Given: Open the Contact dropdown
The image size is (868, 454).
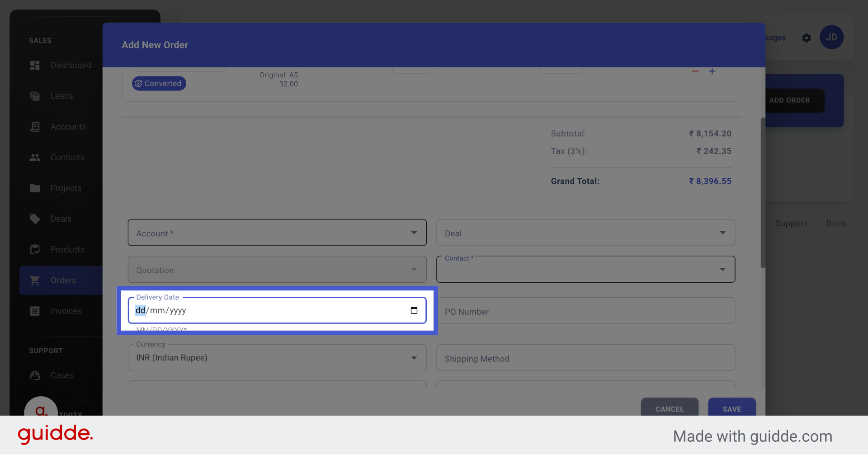Looking at the screenshot, I should 585,270.
